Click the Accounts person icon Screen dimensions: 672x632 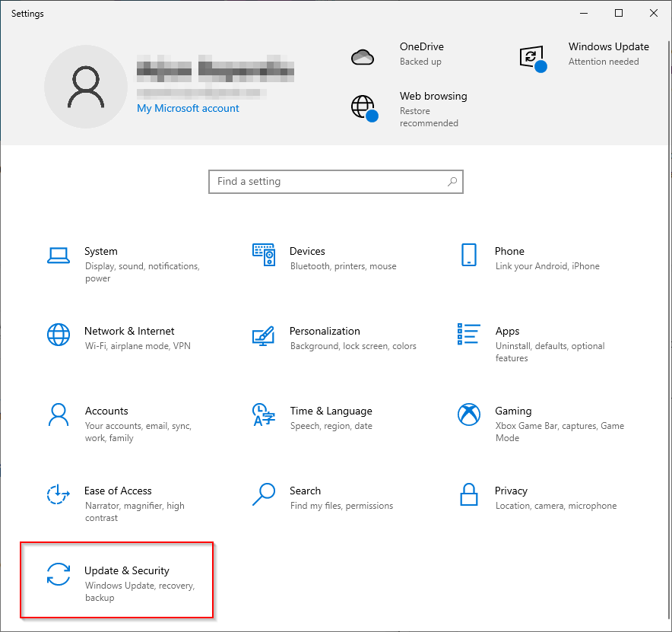[59, 414]
